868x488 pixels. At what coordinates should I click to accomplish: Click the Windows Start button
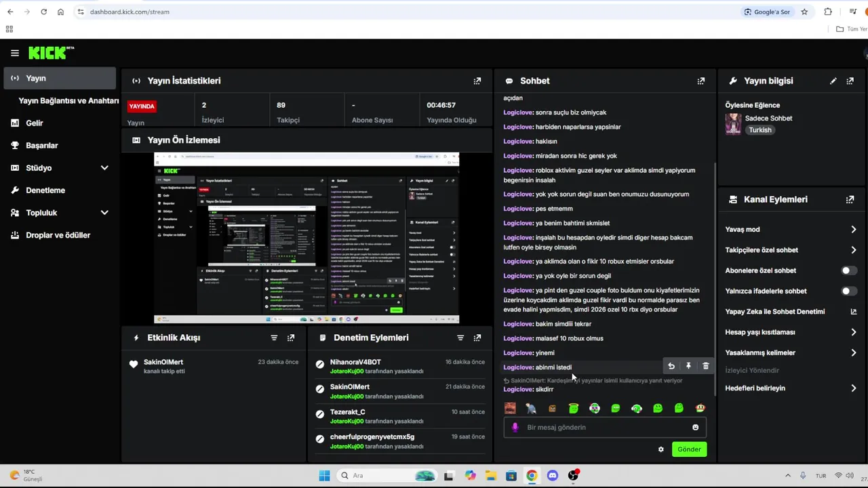point(324,476)
